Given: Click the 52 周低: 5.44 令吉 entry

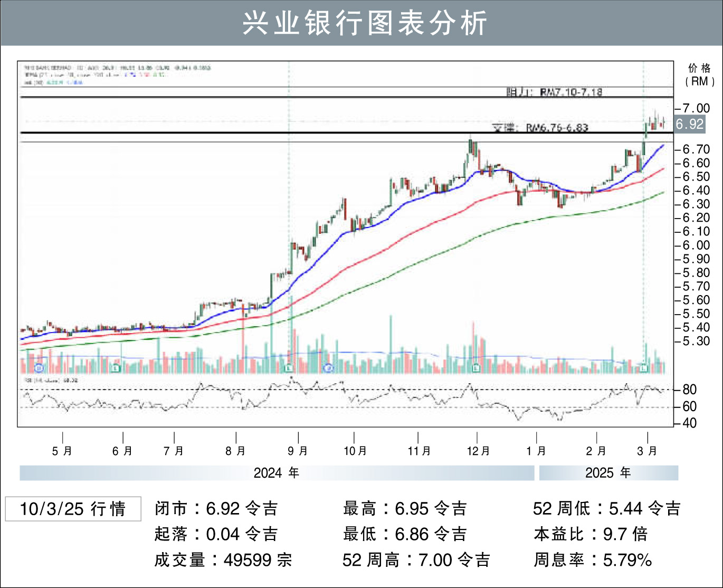Looking at the screenshot, I should 607,509.
